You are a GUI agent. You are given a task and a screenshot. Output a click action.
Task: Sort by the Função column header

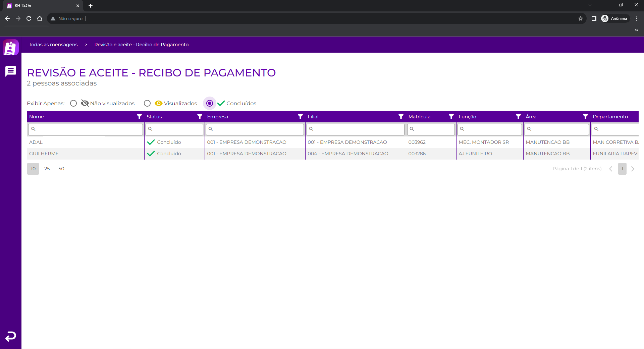[468, 117]
